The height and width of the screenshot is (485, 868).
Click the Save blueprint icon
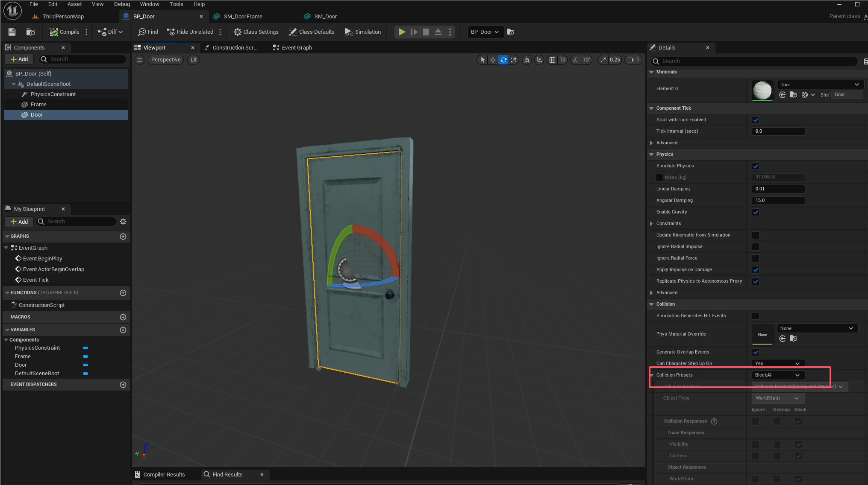tap(12, 32)
